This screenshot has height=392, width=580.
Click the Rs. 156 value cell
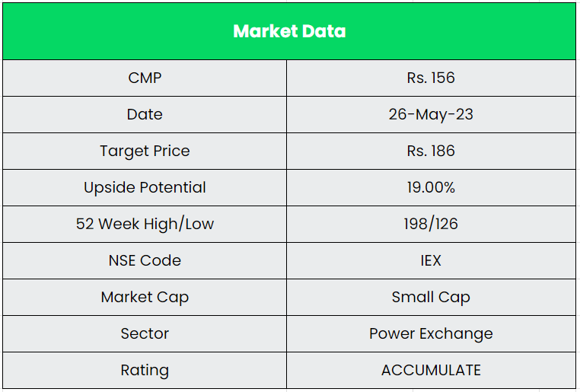(x=431, y=78)
